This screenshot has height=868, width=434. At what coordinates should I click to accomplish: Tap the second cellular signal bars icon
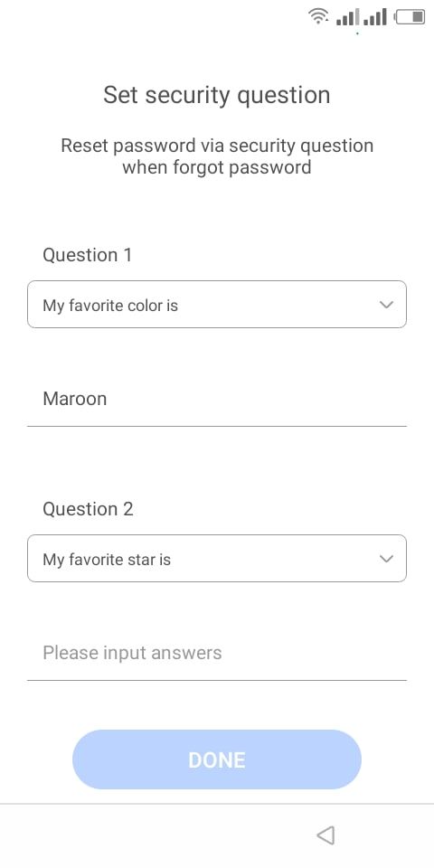click(376, 16)
